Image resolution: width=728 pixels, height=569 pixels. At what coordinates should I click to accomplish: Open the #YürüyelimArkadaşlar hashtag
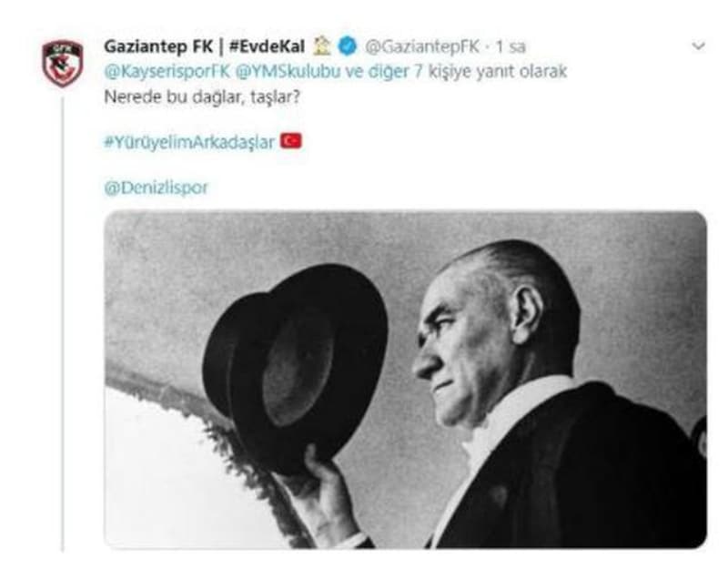pyautogui.click(x=189, y=142)
